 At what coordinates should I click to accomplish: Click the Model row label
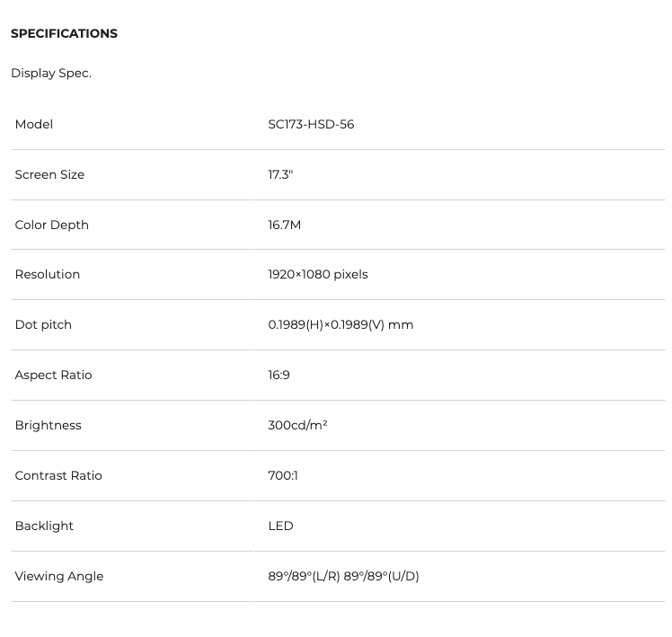coord(34,124)
